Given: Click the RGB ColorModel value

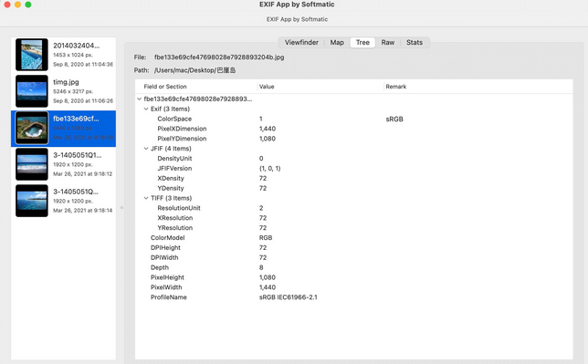Looking at the screenshot, I should 266,238.
